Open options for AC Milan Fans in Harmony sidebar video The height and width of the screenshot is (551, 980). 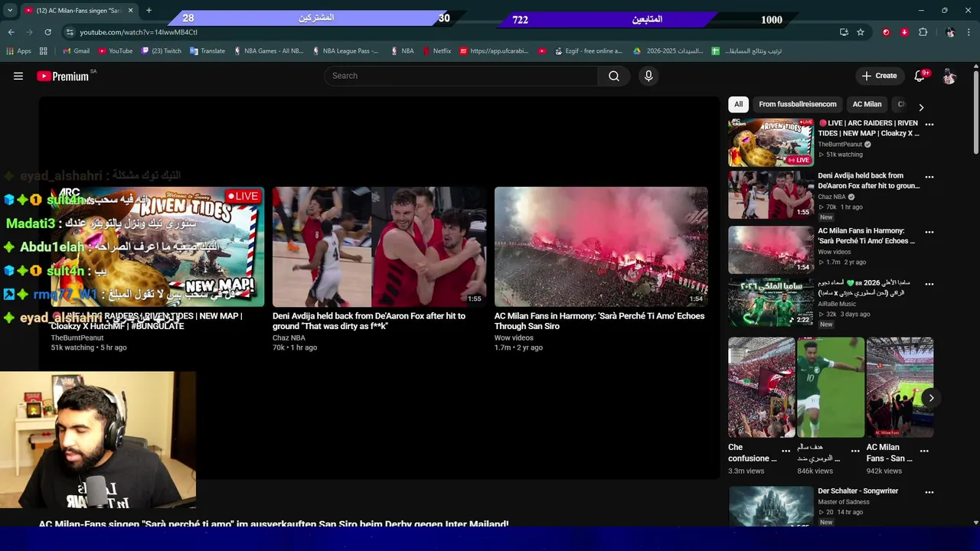(929, 232)
